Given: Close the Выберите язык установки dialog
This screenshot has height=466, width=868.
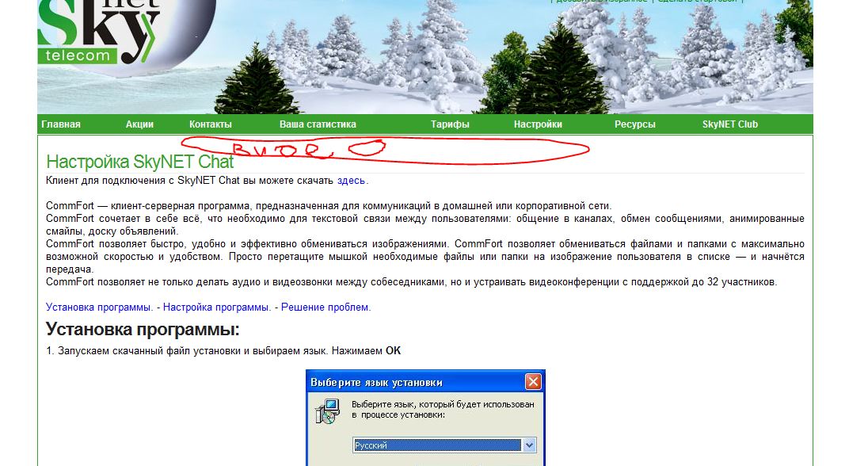Looking at the screenshot, I should (x=533, y=382).
